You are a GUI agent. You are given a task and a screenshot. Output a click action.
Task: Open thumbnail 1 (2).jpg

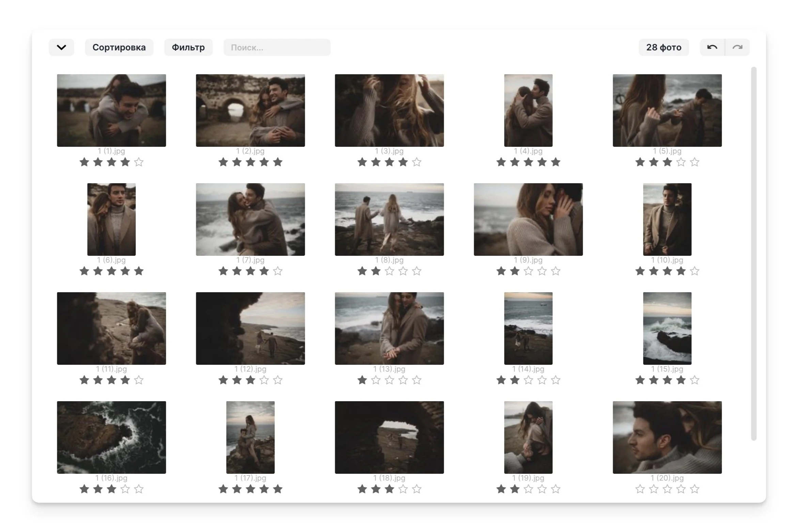coord(250,110)
